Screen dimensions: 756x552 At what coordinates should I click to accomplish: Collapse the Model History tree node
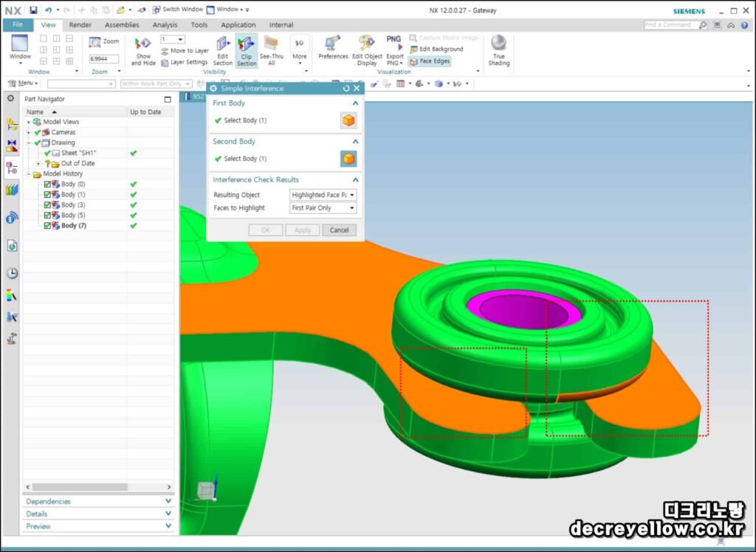click(28, 173)
